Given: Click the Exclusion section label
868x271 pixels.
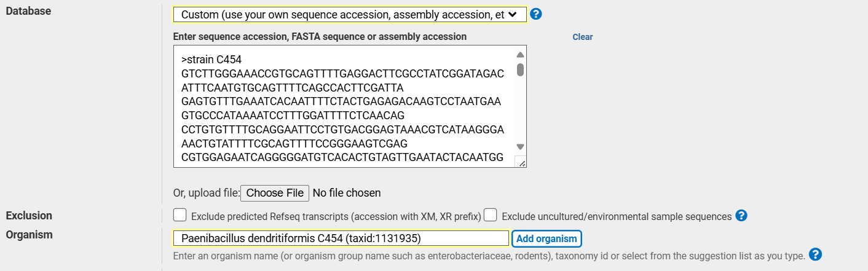Looking at the screenshot, I should tap(29, 216).
